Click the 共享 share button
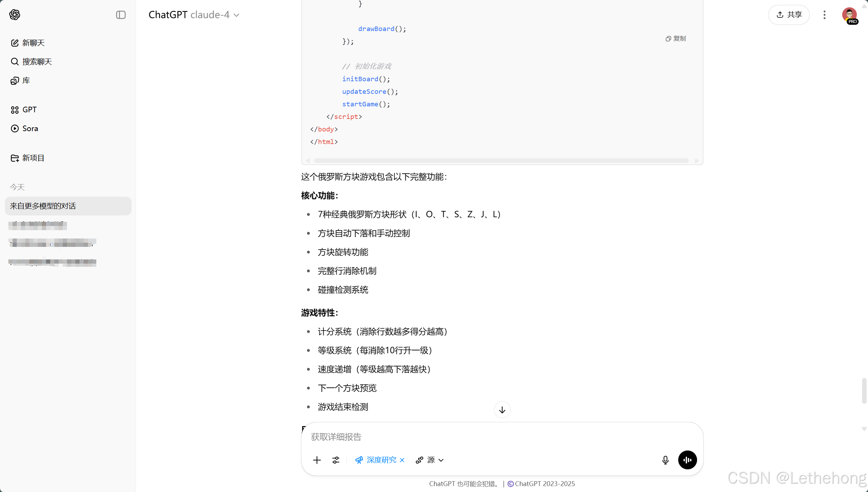This screenshot has height=492, width=868. [789, 15]
